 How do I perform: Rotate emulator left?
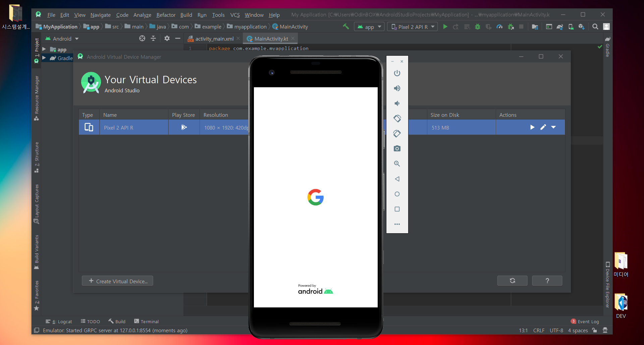[x=397, y=118]
